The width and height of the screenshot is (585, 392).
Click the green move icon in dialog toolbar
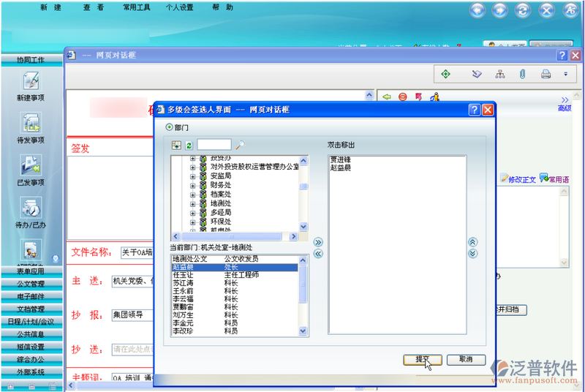(x=445, y=74)
